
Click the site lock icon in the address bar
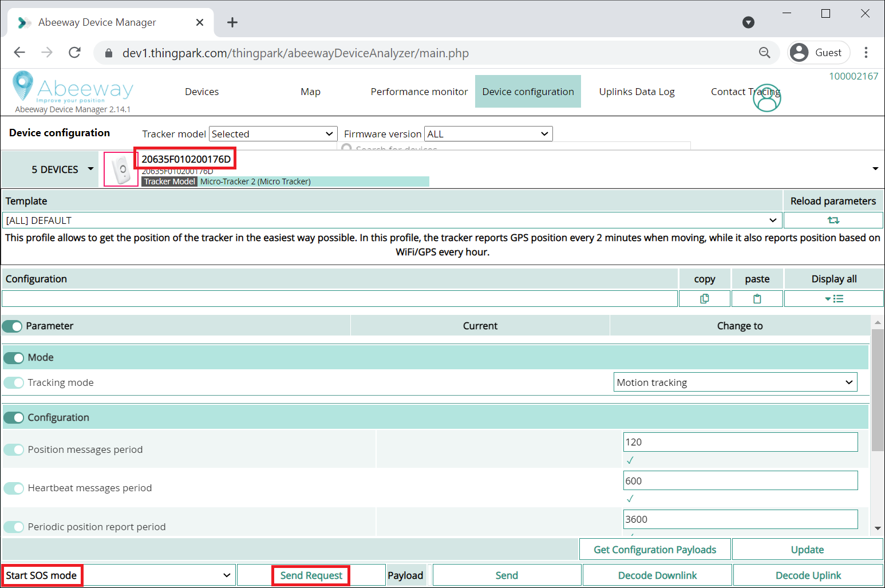pos(109,53)
